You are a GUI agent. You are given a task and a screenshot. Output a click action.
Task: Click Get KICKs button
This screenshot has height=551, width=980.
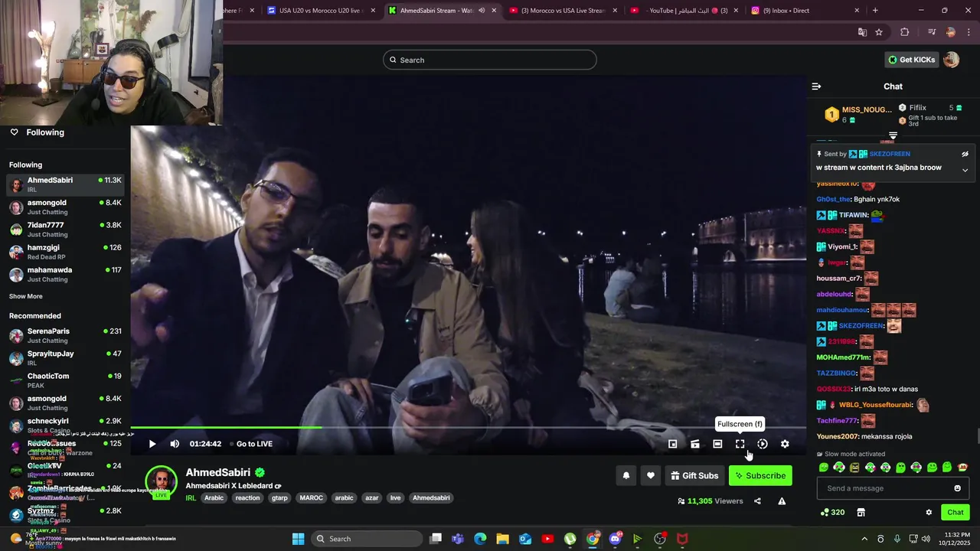911,60
